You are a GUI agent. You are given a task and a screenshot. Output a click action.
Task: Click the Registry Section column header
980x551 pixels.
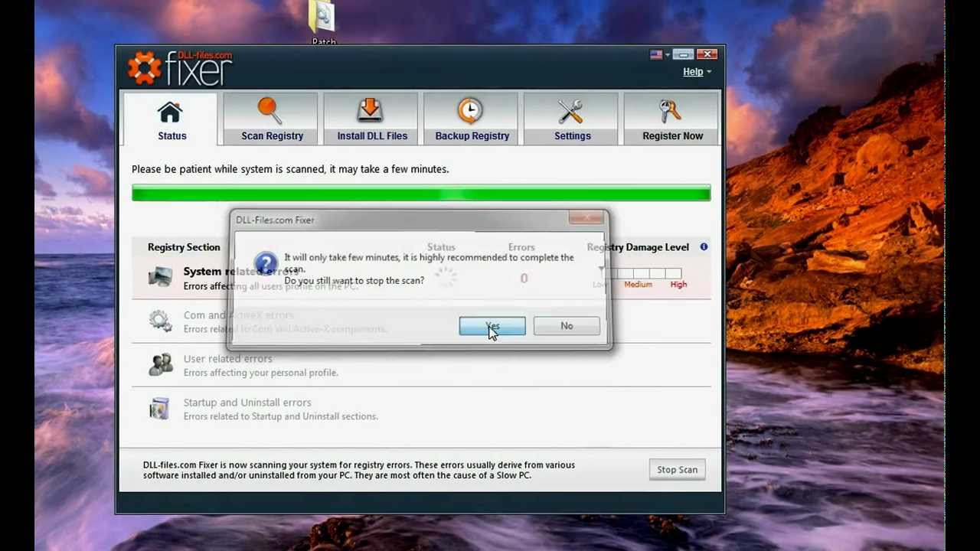click(184, 247)
